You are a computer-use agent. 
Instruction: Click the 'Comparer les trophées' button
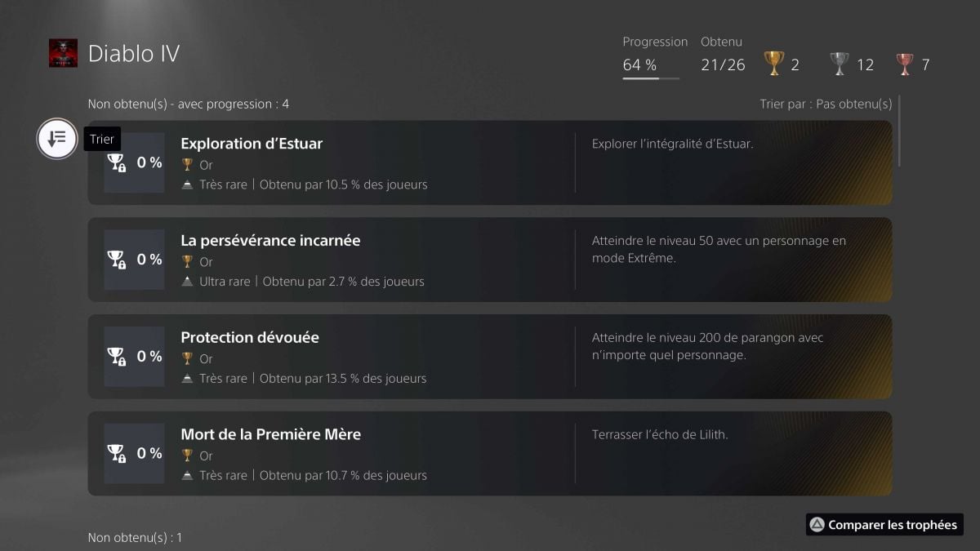pyautogui.click(x=884, y=525)
